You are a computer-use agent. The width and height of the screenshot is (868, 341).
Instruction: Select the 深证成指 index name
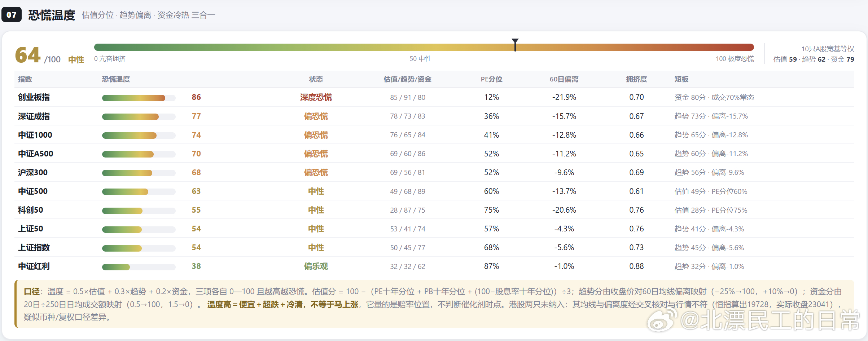tap(34, 116)
